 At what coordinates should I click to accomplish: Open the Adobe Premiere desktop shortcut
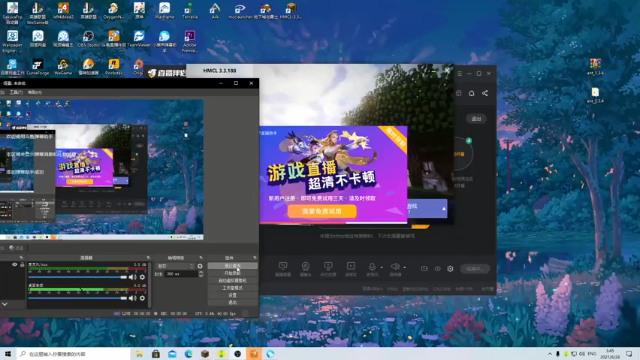(189, 41)
